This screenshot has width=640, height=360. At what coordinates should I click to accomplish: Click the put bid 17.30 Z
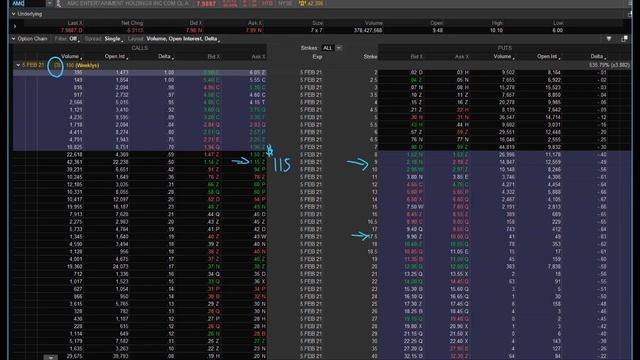click(x=413, y=304)
